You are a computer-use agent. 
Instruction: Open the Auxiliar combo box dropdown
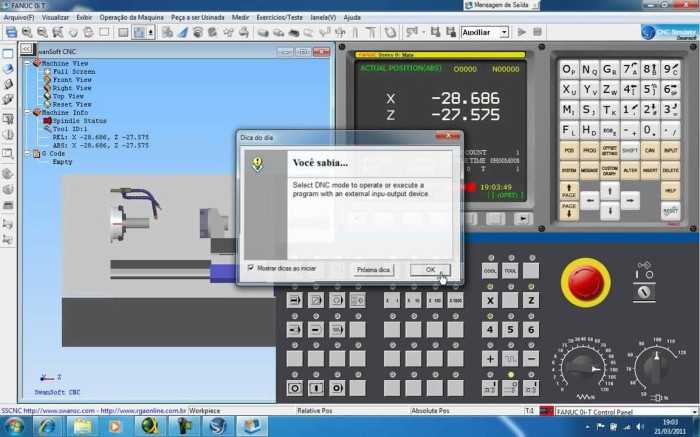coord(504,33)
